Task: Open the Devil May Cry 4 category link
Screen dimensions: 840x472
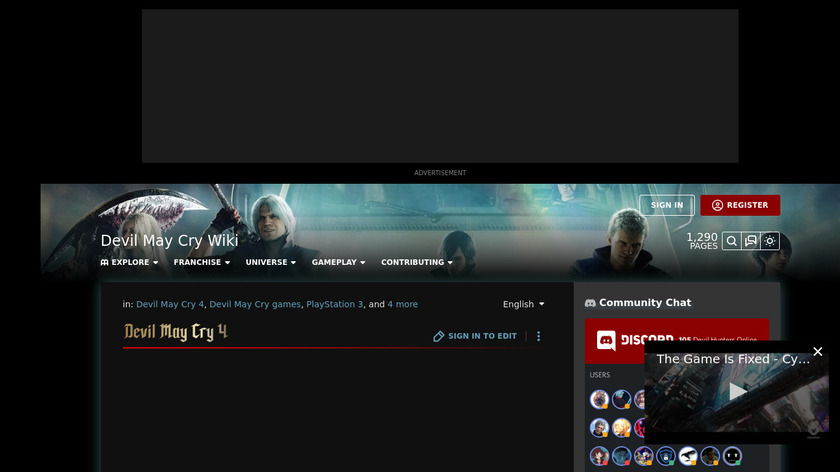Action: (170, 304)
